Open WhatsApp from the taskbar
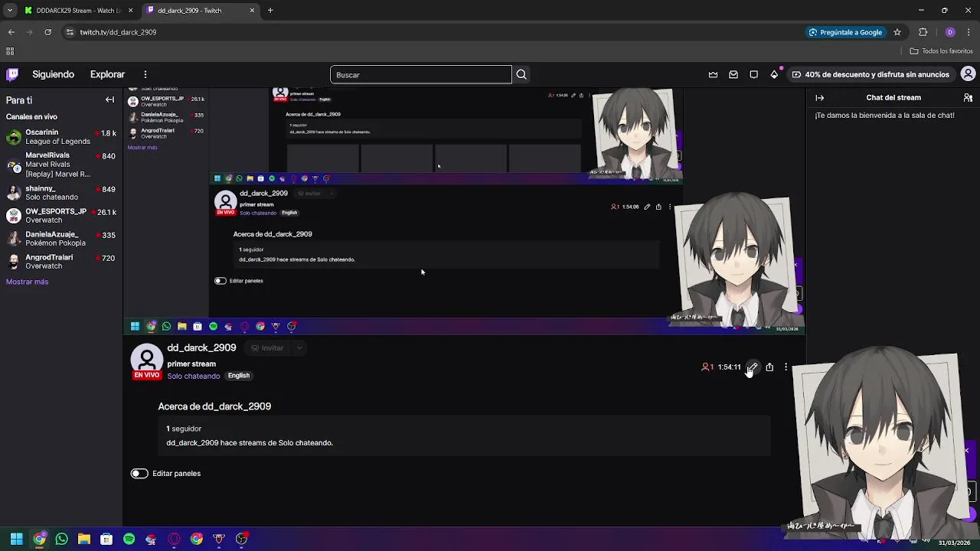Viewport: 980px width, 551px height. (x=61, y=540)
